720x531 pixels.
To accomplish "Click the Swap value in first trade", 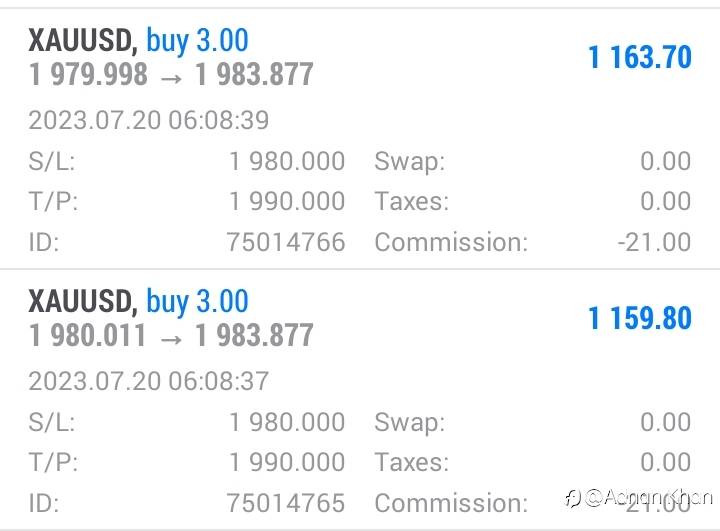I will pos(665,161).
